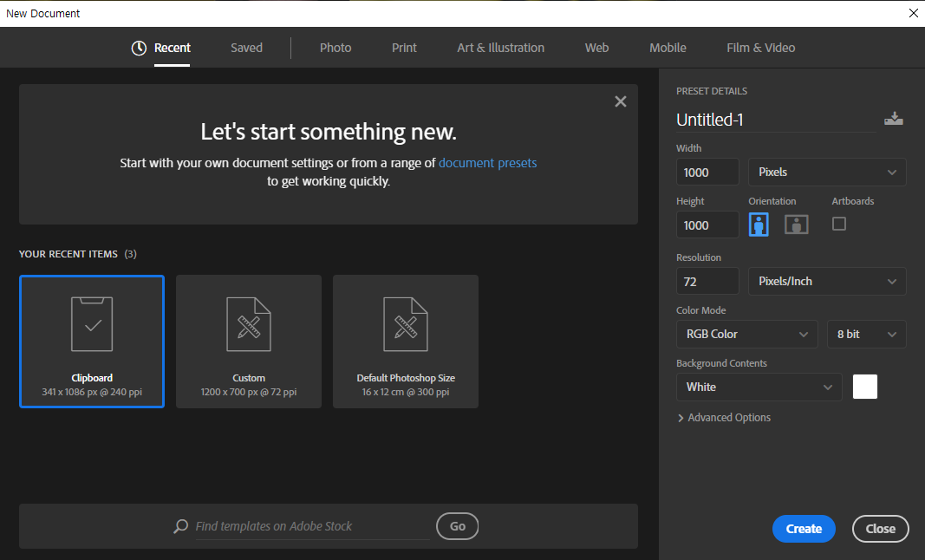Click the Find templates on Adobe Stock field
The image size is (925, 560).
click(313, 526)
